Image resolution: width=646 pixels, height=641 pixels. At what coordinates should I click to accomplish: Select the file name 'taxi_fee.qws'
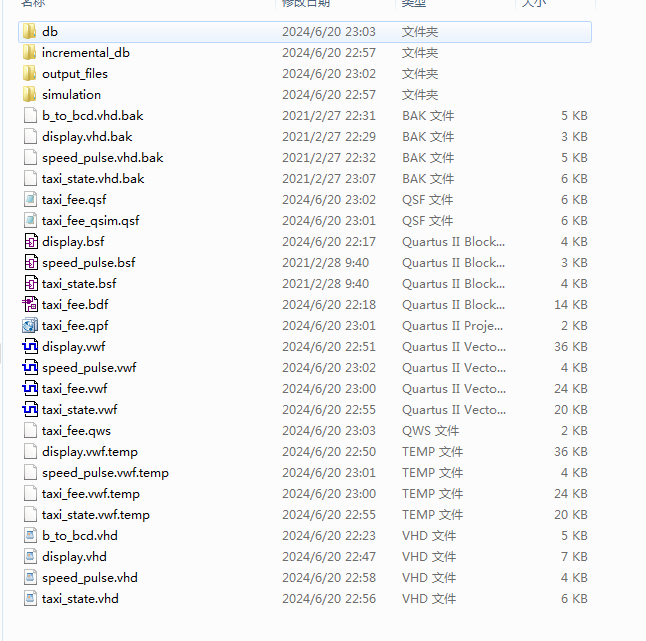76,431
